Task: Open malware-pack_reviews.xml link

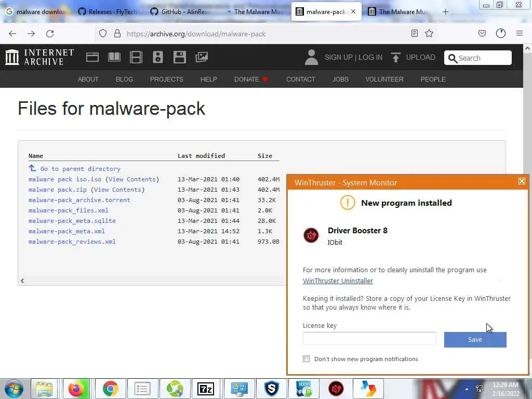Action: tap(72, 242)
